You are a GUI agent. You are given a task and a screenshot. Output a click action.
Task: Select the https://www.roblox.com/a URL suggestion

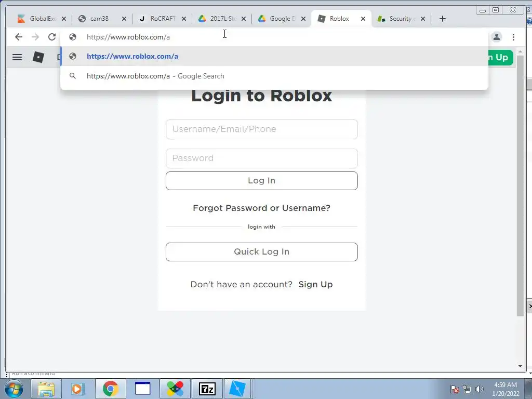pyautogui.click(x=274, y=56)
